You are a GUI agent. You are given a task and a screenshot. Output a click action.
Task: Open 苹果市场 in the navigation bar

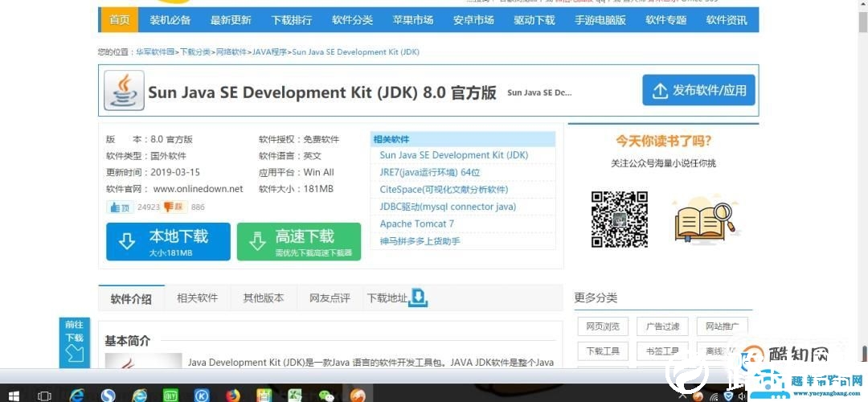(413, 20)
